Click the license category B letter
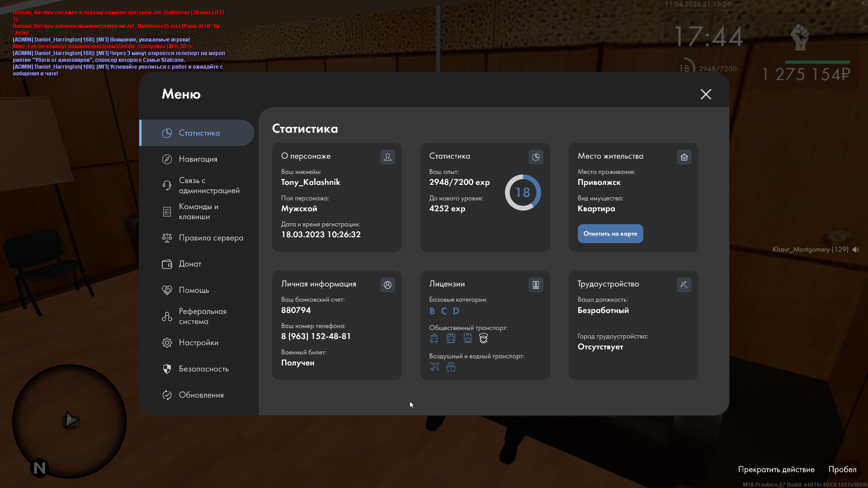The width and height of the screenshot is (868, 488). tap(432, 311)
